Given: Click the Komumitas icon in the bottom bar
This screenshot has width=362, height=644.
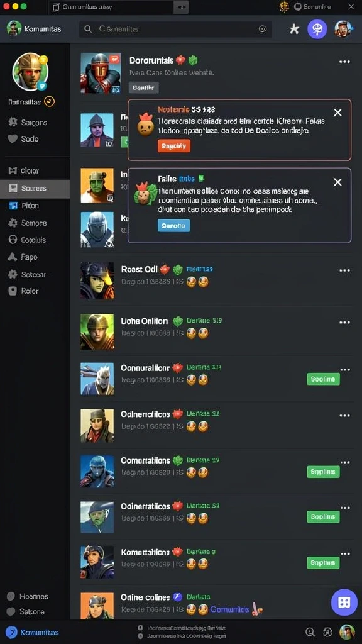Looking at the screenshot, I should point(11,632).
